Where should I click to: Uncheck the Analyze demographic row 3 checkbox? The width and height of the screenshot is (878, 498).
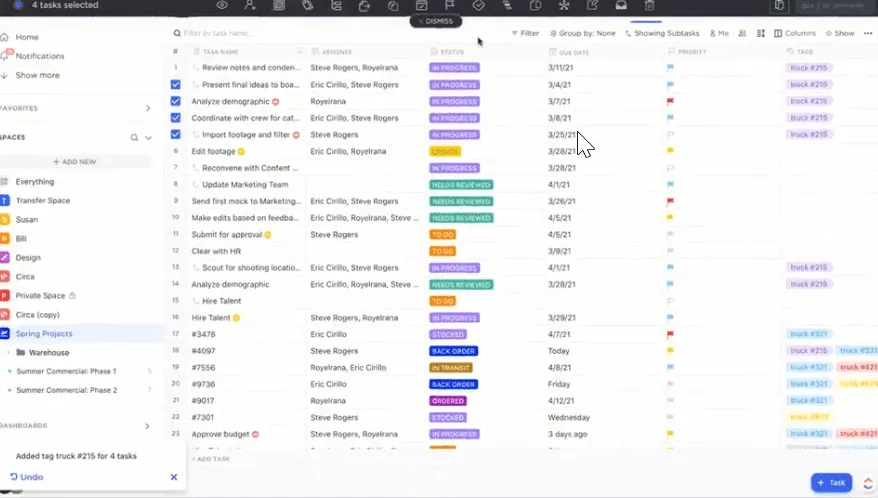[176, 101]
